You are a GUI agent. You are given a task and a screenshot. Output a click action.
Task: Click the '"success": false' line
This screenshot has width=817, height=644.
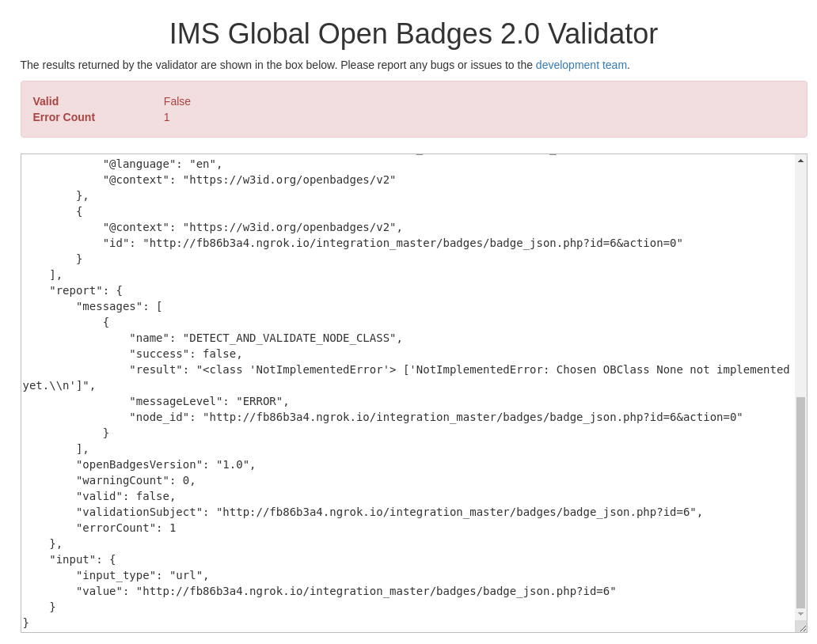(x=186, y=354)
